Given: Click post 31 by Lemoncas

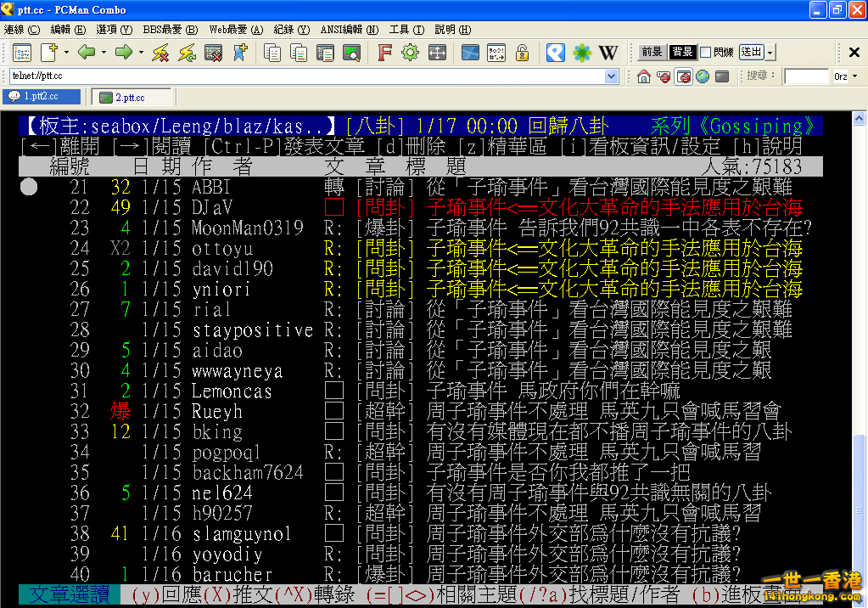Looking at the screenshot, I should pyautogui.click(x=421, y=391).
